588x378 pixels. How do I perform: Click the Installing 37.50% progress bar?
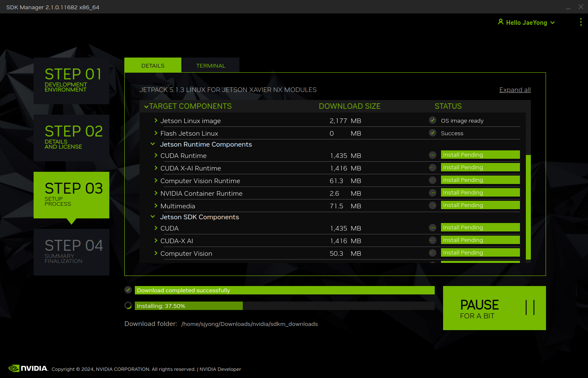coord(285,306)
